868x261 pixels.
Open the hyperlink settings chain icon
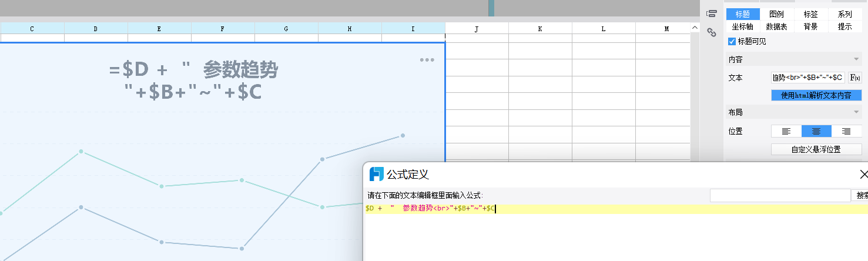point(712,32)
